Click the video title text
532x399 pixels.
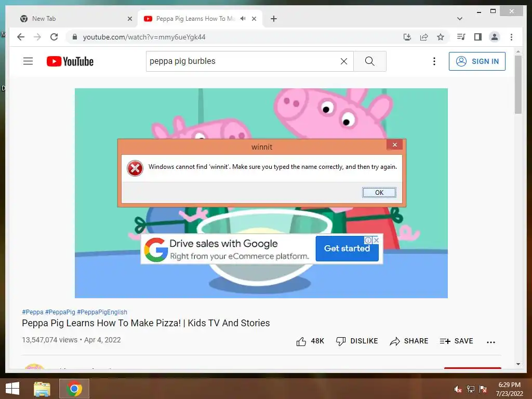click(x=146, y=323)
